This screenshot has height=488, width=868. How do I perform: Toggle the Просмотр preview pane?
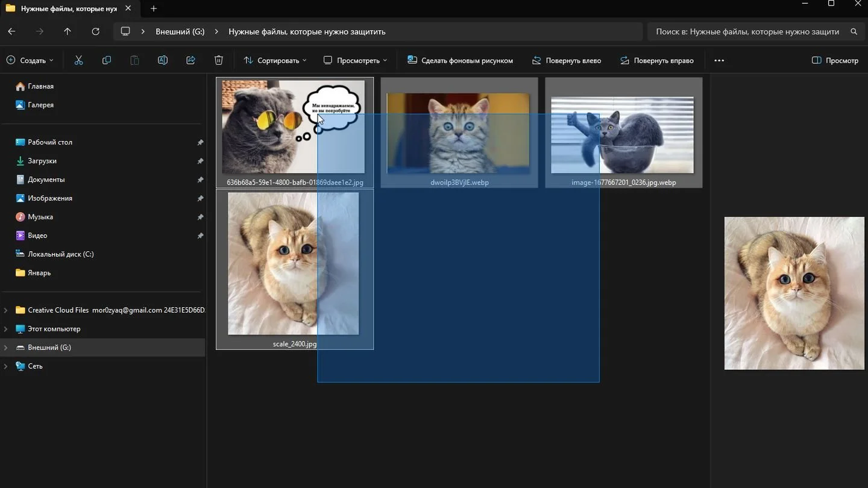(835, 60)
